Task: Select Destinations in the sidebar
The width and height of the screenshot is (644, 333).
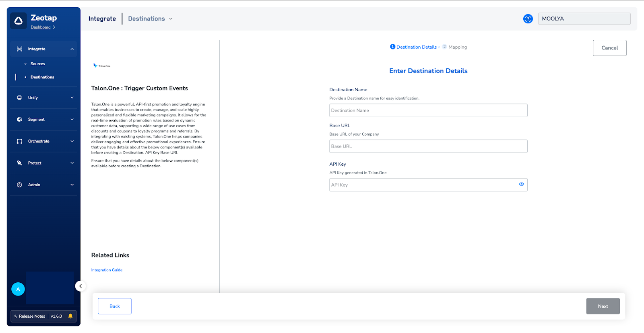Action: tap(42, 77)
